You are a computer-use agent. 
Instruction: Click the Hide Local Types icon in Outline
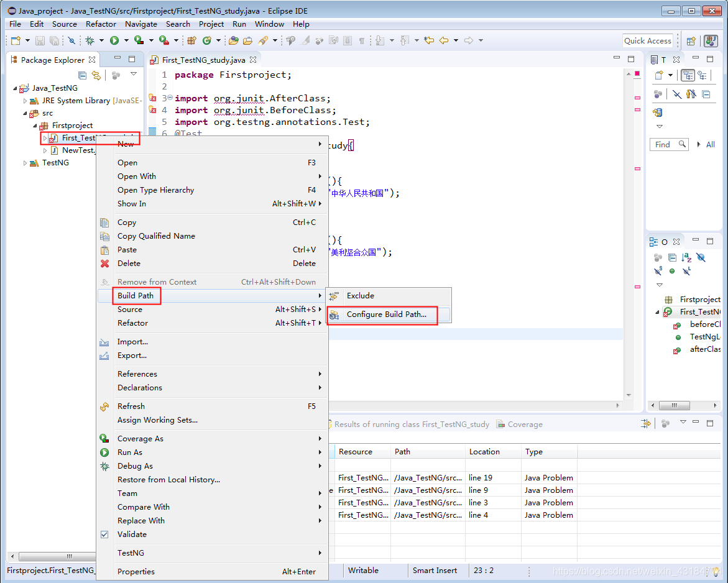(x=687, y=271)
